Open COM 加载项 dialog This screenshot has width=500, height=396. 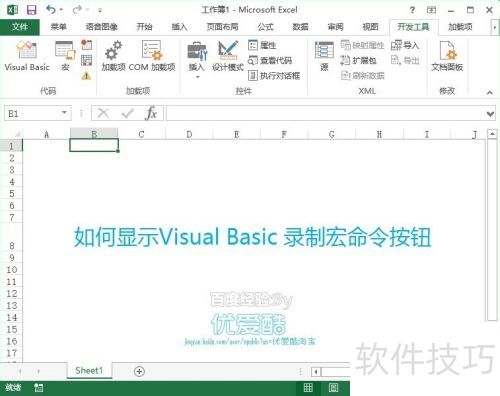click(152, 56)
